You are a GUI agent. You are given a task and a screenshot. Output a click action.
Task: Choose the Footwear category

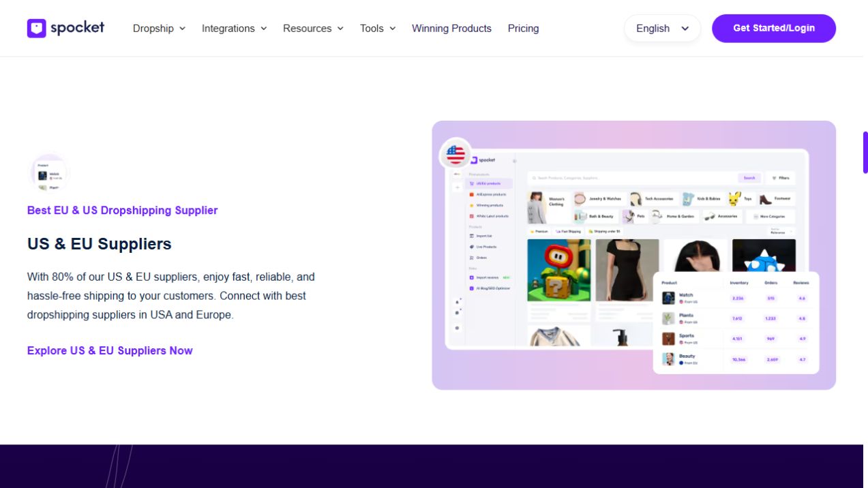[777, 199]
